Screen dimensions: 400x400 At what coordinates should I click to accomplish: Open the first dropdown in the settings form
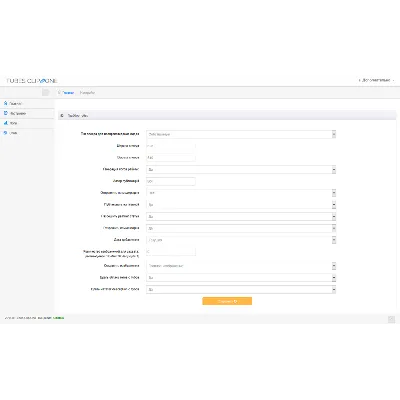tap(241, 134)
